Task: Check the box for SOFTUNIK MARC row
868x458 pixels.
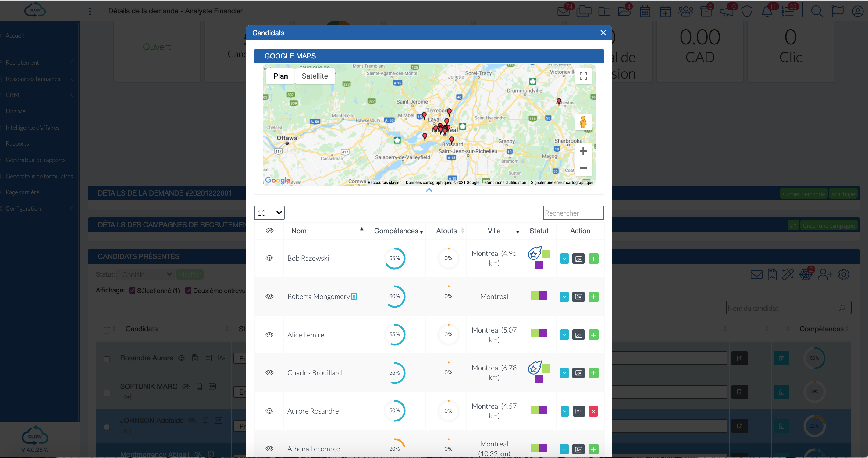Action: pyautogui.click(x=107, y=393)
